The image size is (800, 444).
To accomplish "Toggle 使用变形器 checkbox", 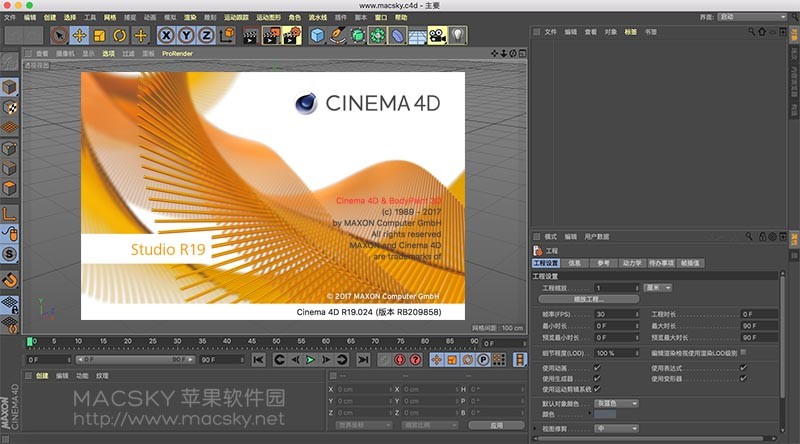I will click(743, 378).
